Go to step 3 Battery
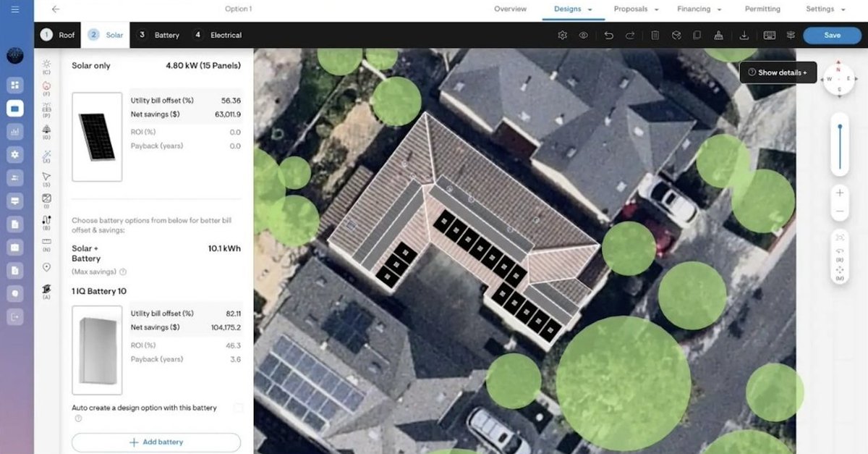 tap(158, 35)
